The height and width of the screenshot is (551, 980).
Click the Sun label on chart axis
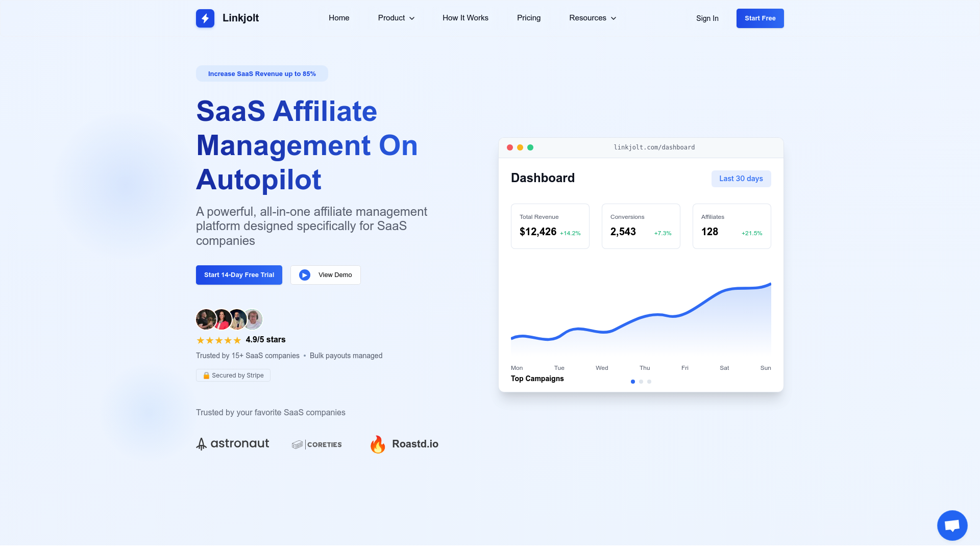point(766,368)
